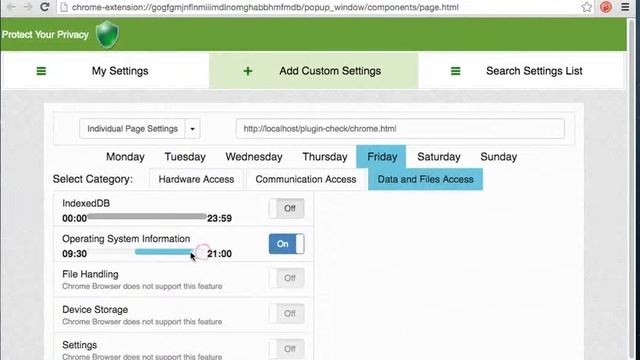Toggle the Device Storage switch
Viewport: 640px width, 360px height.
(x=287, y=314)
